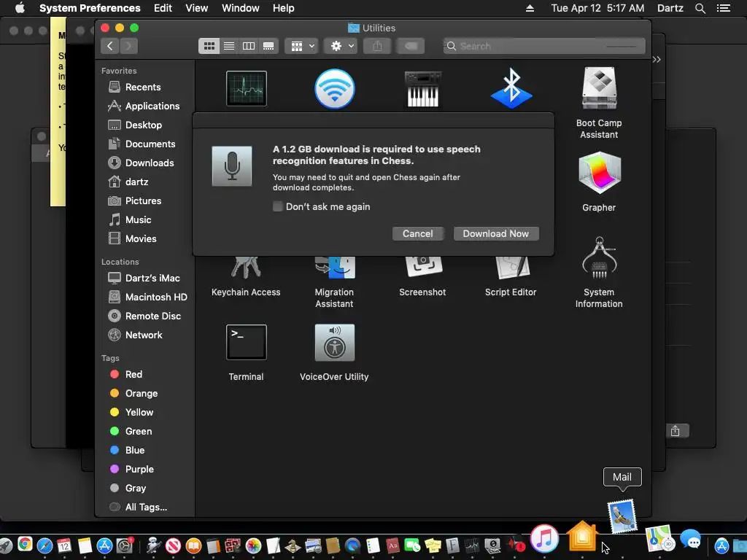Click the Finder search field
Image resolution: width=747 pixels, height=560 pixels.
click(x=544, y=46)
